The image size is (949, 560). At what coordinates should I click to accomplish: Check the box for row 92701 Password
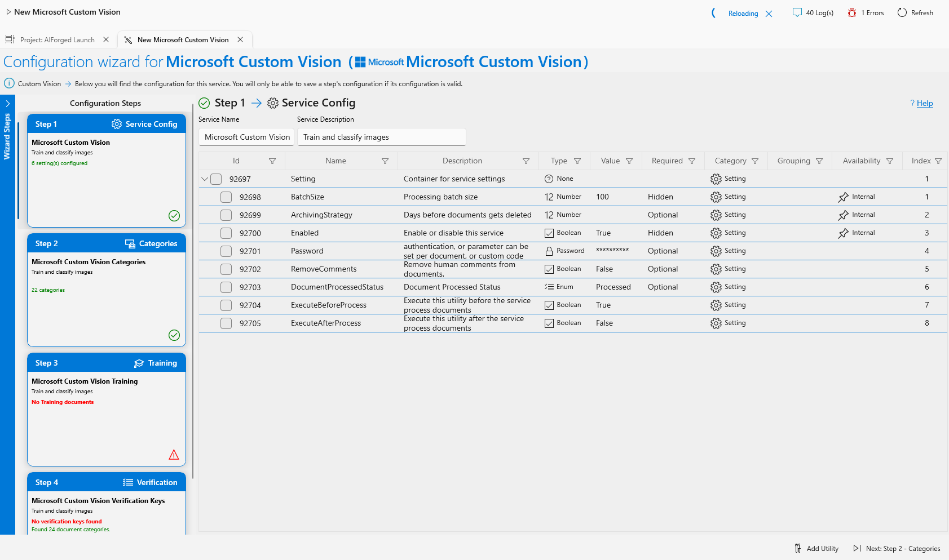click(226, 251)
